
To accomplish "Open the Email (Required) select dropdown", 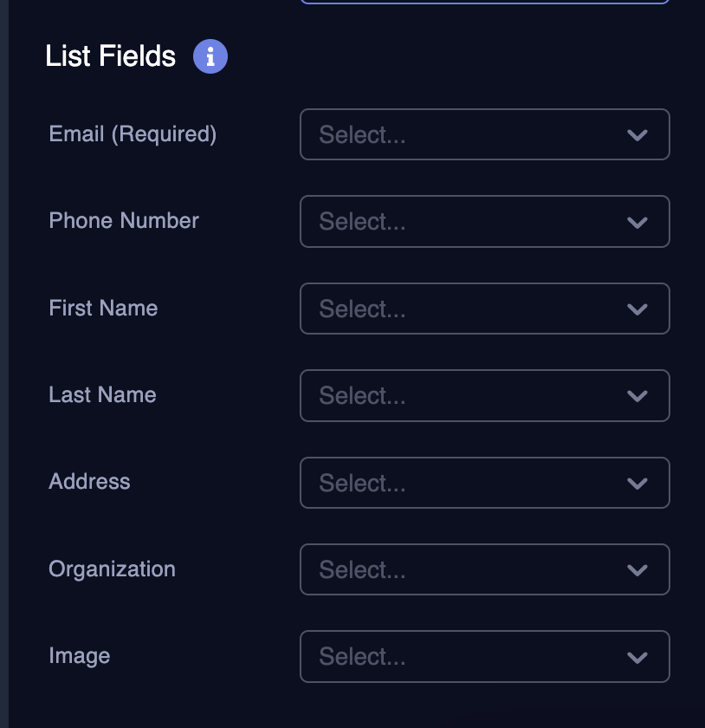I will pyautogui.click(x=484, y=134).
